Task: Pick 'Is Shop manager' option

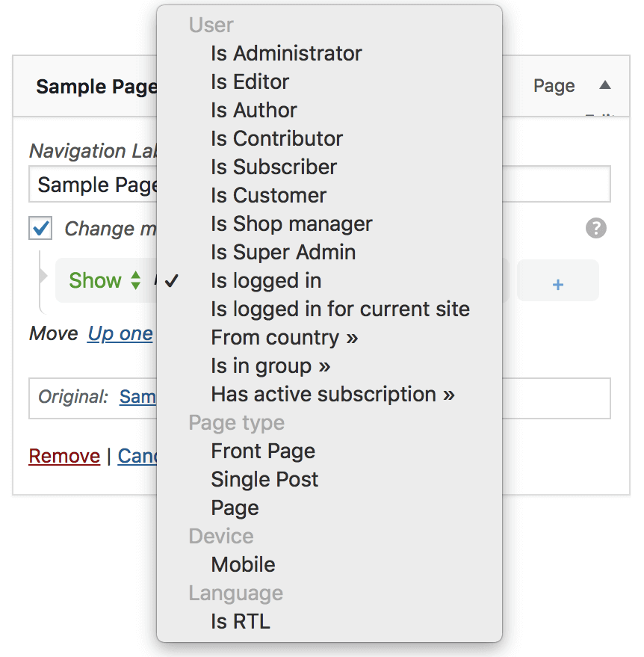Action: [291, 224]
